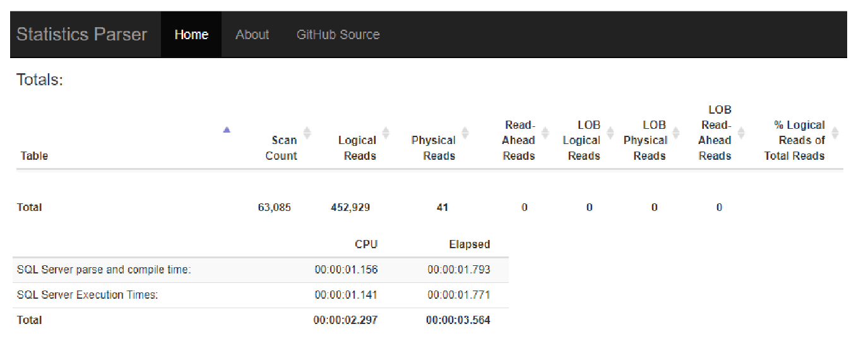Click the LOB Physical Reads sort arrows icon
This screenshot has height=348, width=868.
pos(676,133)
